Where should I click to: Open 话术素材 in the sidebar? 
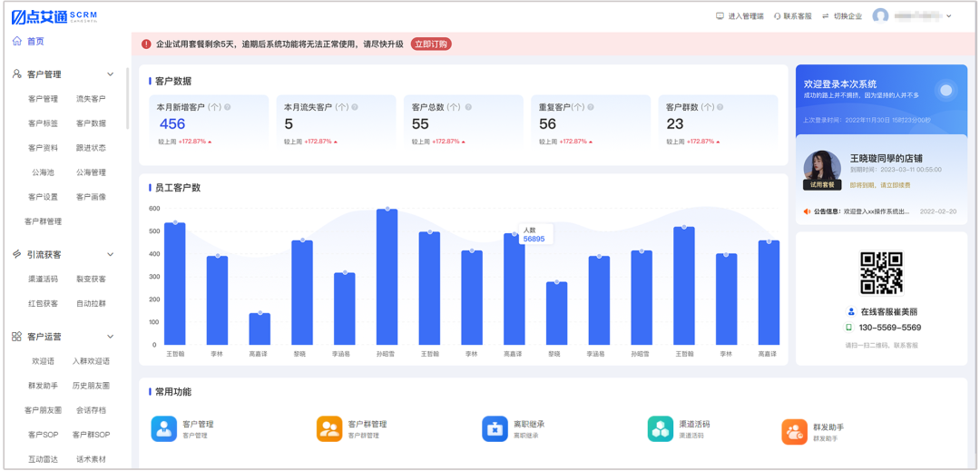point(92,459)
